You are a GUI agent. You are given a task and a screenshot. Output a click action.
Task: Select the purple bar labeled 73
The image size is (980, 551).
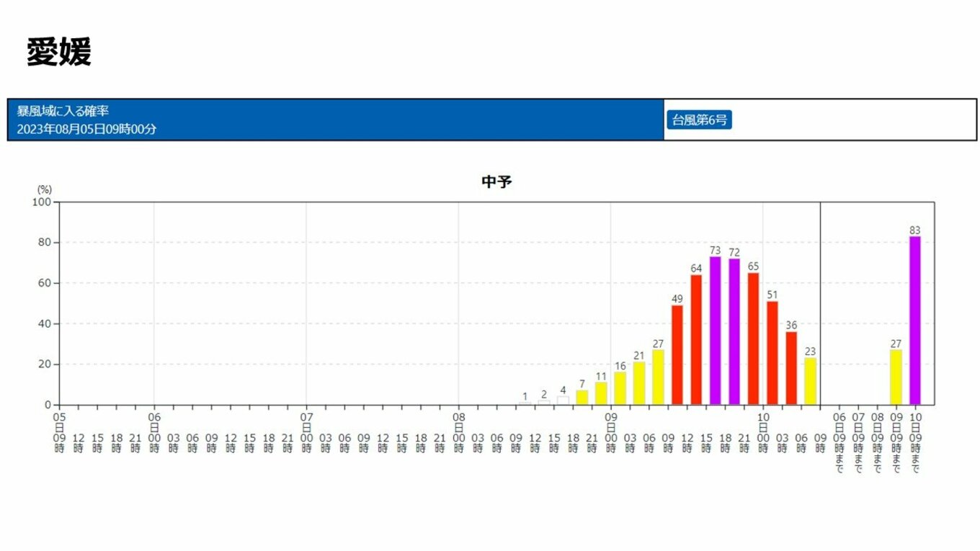[x=715, y=331]
